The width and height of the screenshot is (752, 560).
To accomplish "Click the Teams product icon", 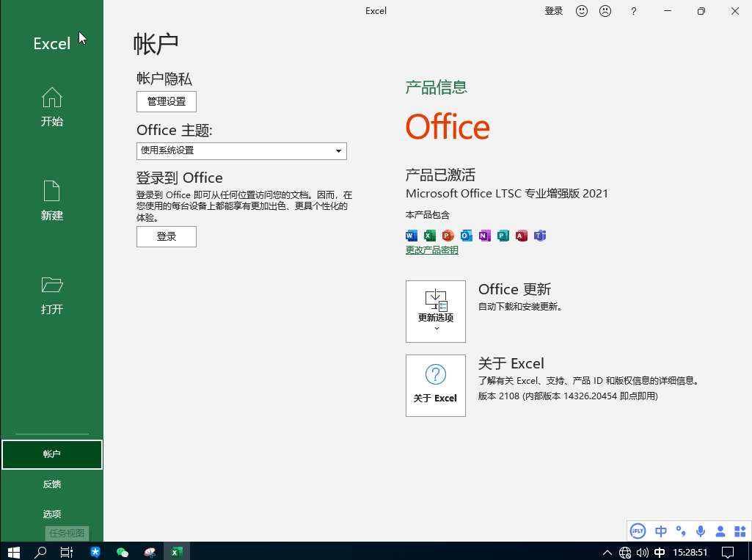I will (540, 236).
